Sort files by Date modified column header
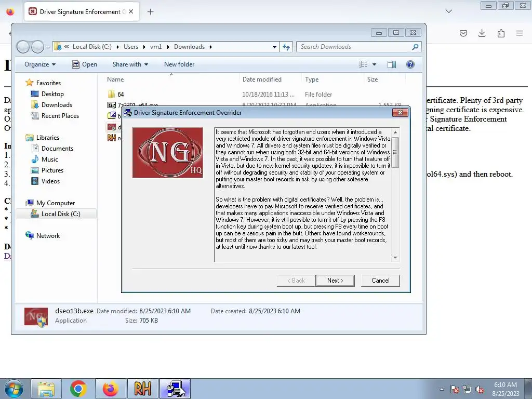This screenshot has height=399, width=532. pos(262,79)
